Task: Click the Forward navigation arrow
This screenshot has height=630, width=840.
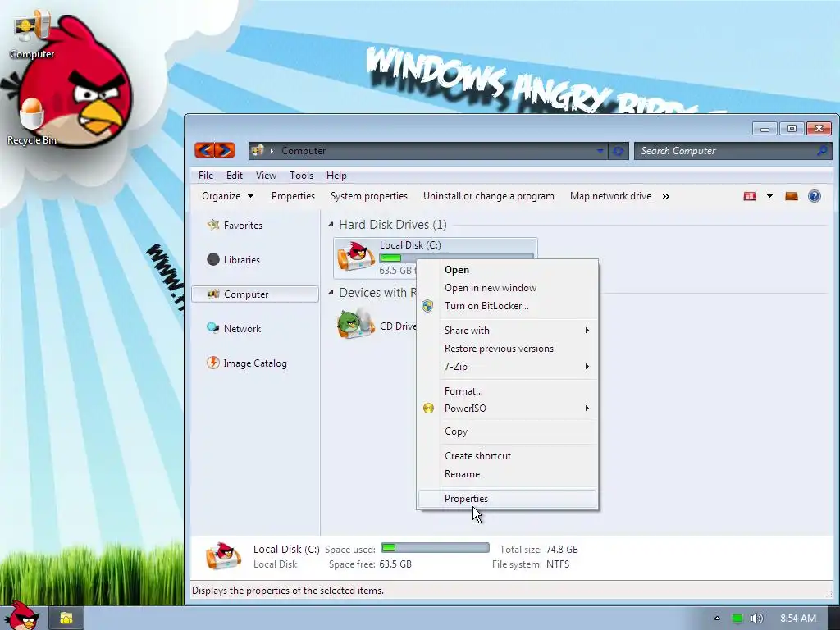Action: coord(225,151)
